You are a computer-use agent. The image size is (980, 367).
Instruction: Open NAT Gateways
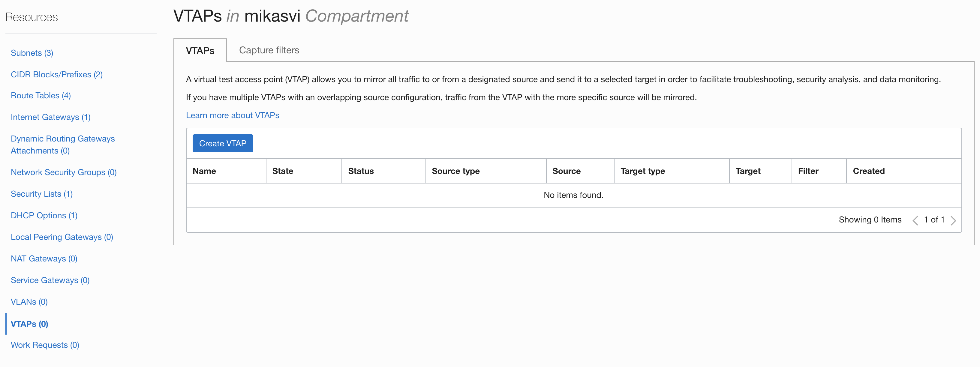[x=44, y=258]
